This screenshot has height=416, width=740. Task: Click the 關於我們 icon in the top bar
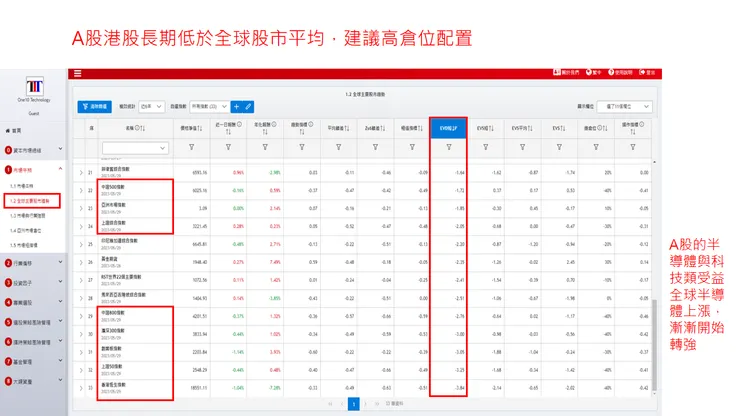(x=556, y=72)
